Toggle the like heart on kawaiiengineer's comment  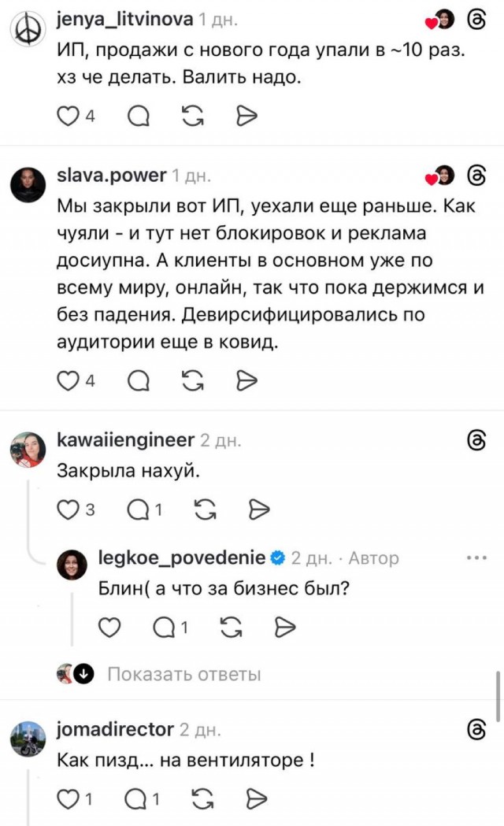(x=66, y=509)
